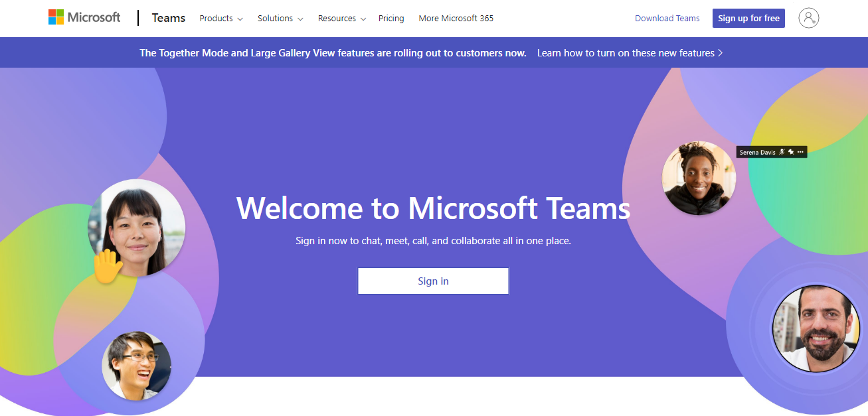868x416 pixels.
Task: Click the Sign in button
Action: click(433, 281)
